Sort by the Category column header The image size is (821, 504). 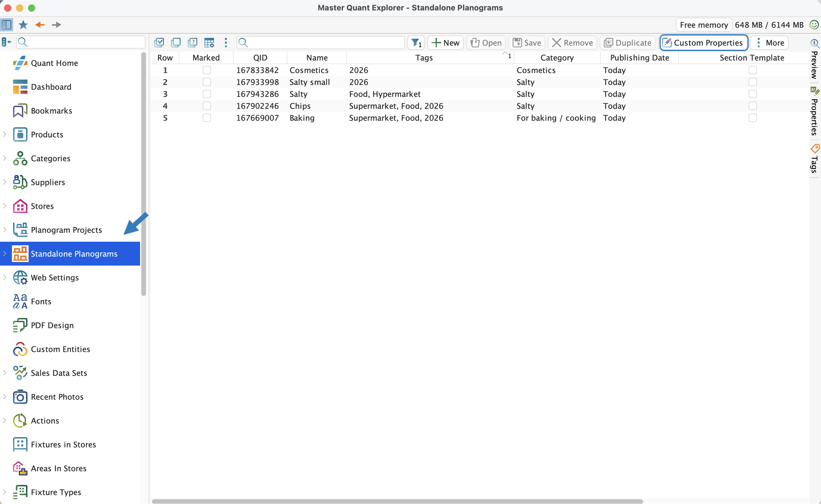tap(557, 58)
